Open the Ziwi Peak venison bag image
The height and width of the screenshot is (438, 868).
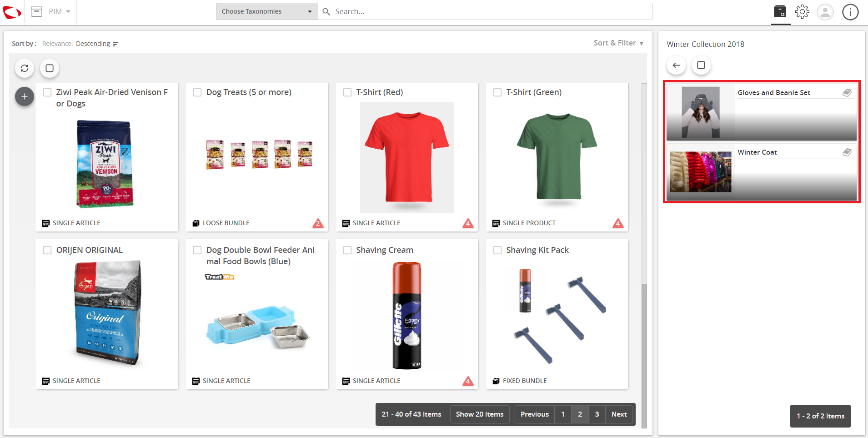105,164
